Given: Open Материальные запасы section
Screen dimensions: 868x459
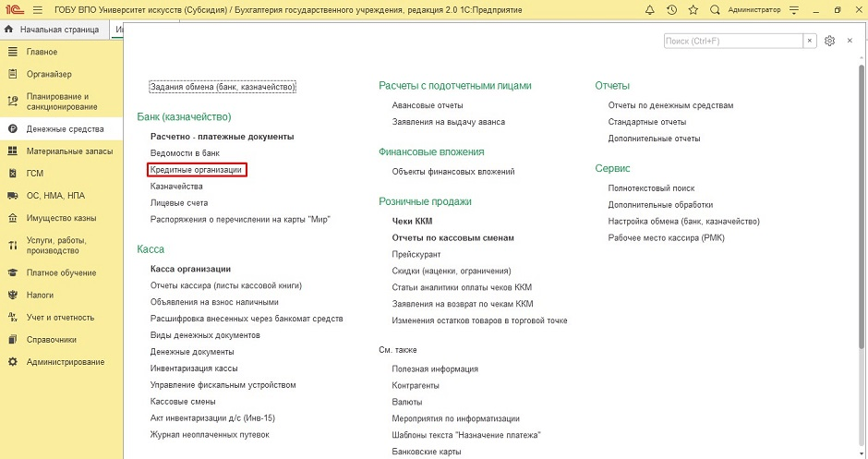Looking at the screenshot, I should [x=69, y=151].
